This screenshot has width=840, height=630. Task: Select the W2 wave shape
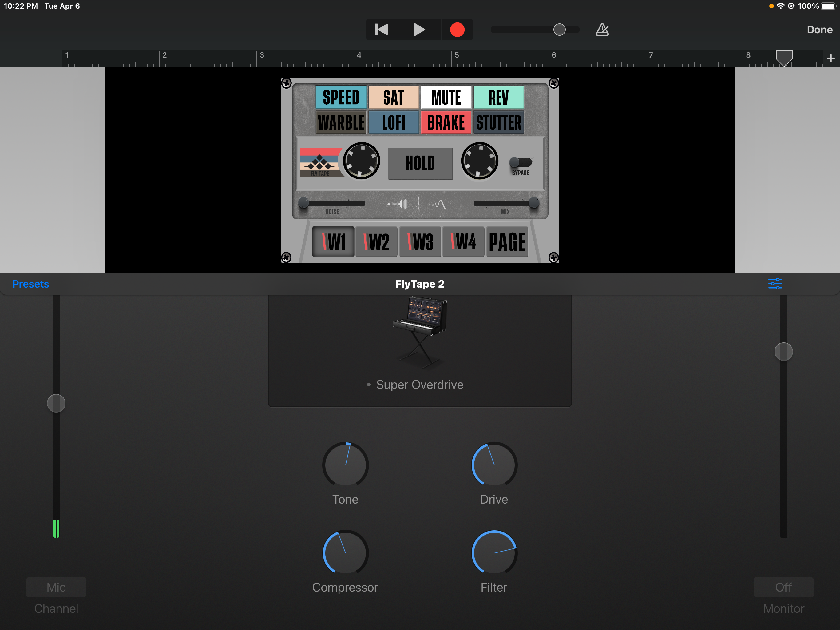click(376, 241)
